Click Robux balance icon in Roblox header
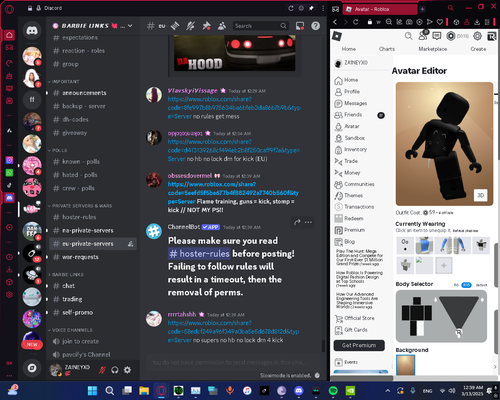This screenshot has width=500, height=400. (451, 36)
